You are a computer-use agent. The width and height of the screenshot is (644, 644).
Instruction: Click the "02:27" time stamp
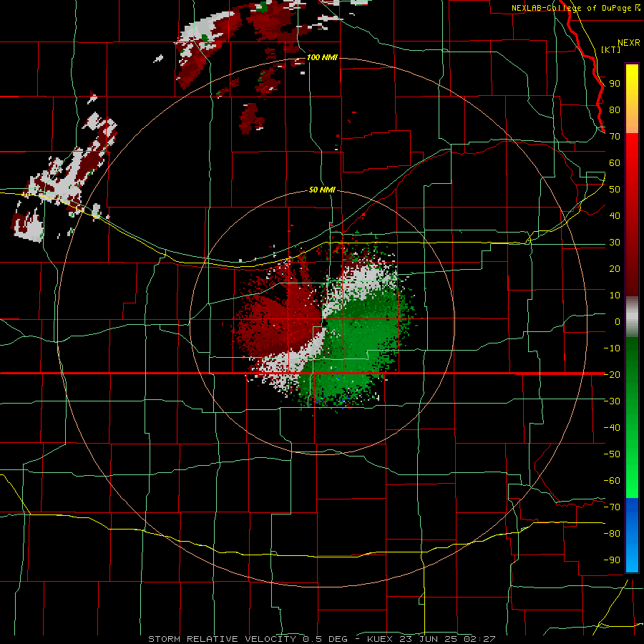point(481,639)
